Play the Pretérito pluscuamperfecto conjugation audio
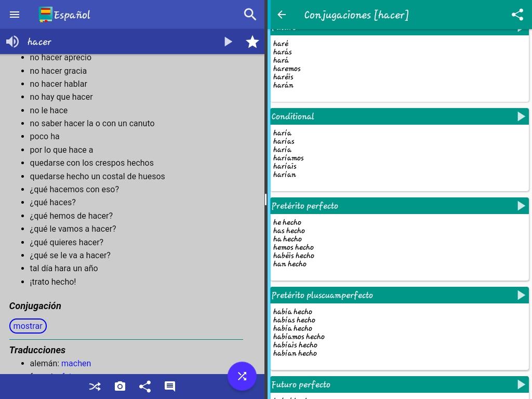This screenshot has width=532, height=399. (x=521, y=295)
